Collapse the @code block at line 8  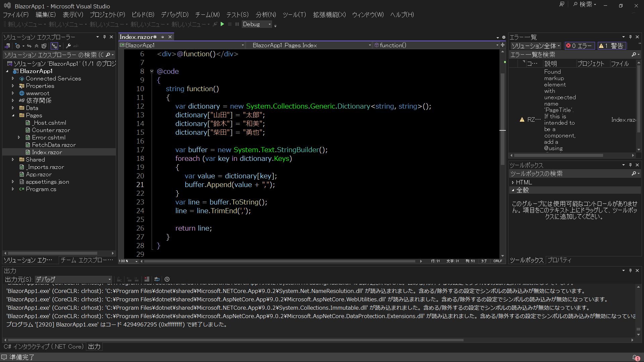click(152, 71)
